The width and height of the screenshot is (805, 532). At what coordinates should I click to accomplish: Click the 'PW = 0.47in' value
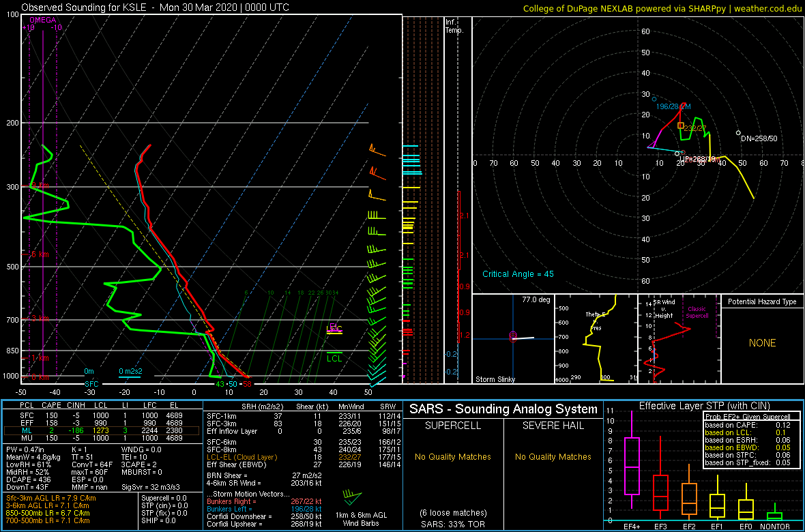pos(26,449)
